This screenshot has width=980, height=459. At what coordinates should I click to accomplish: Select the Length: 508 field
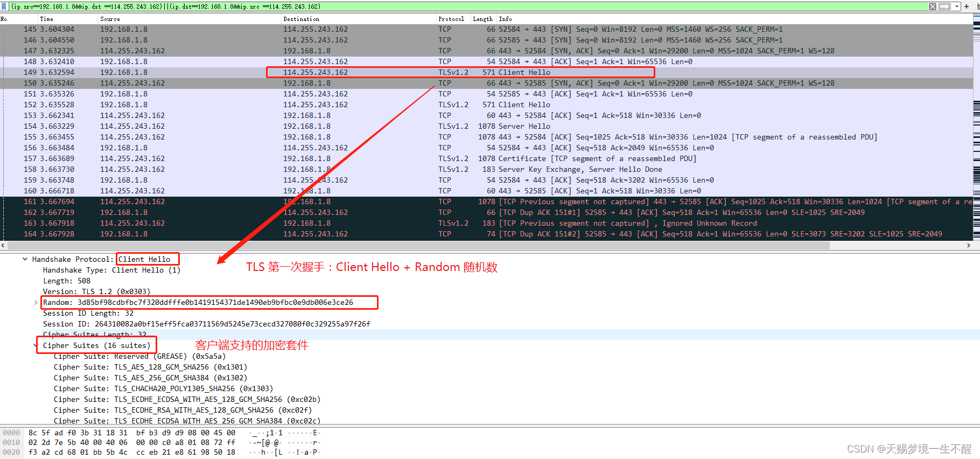67,281
